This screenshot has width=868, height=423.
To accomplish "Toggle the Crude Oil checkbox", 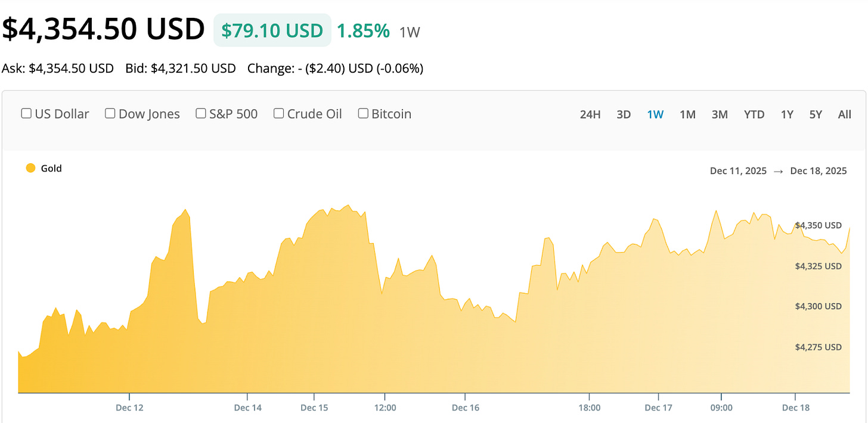I will point(278,113).
